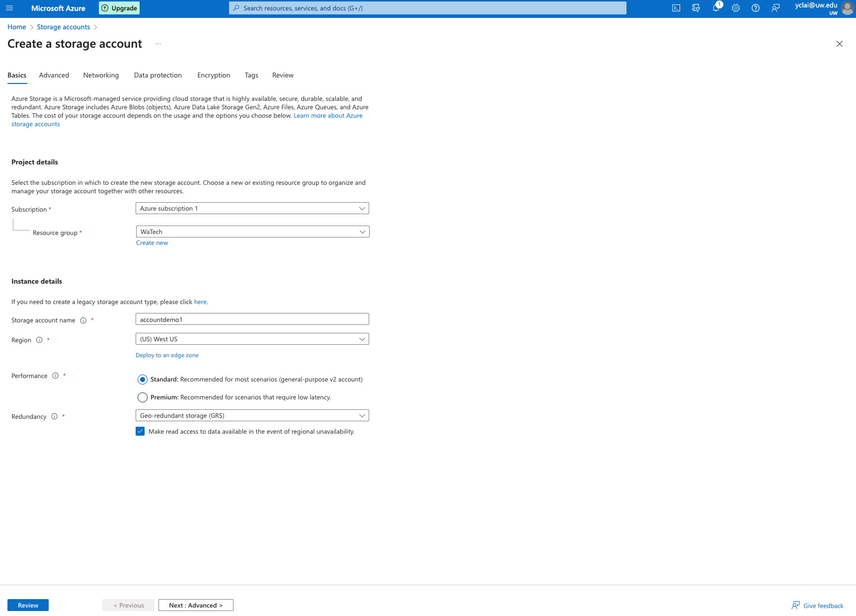Open the Data protection tab

pyautogui.click(x=158, y=75)
